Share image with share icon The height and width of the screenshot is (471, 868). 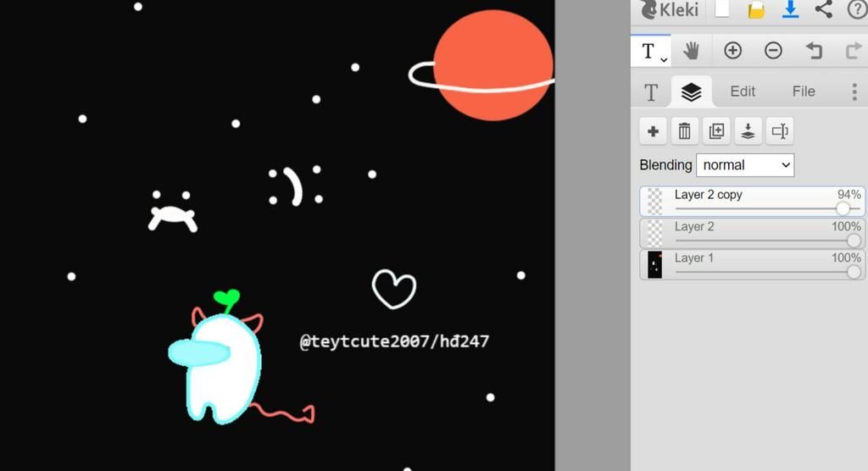824,8
